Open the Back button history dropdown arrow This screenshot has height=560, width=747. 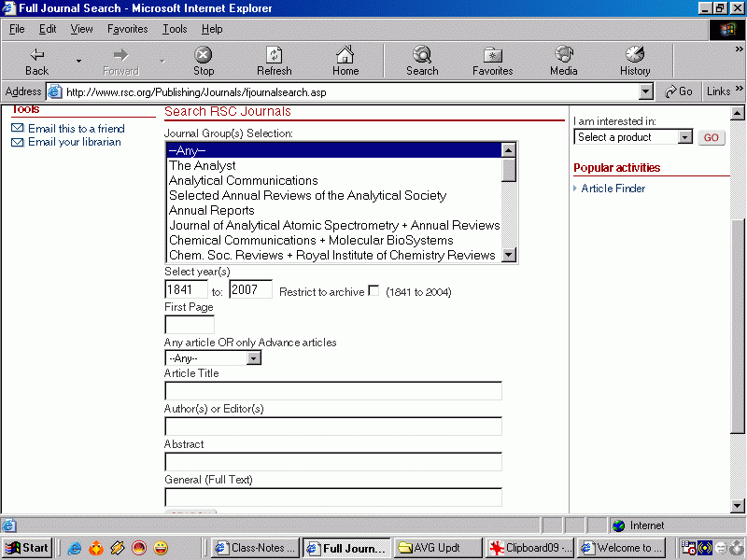(78, 61)
